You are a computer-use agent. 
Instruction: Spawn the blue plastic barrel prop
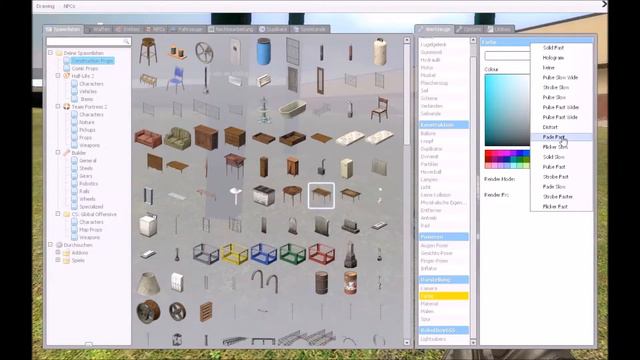point(264,51)
